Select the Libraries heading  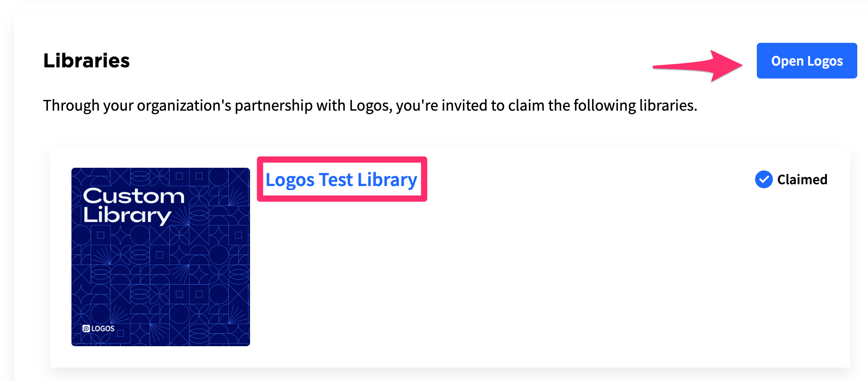87,61
